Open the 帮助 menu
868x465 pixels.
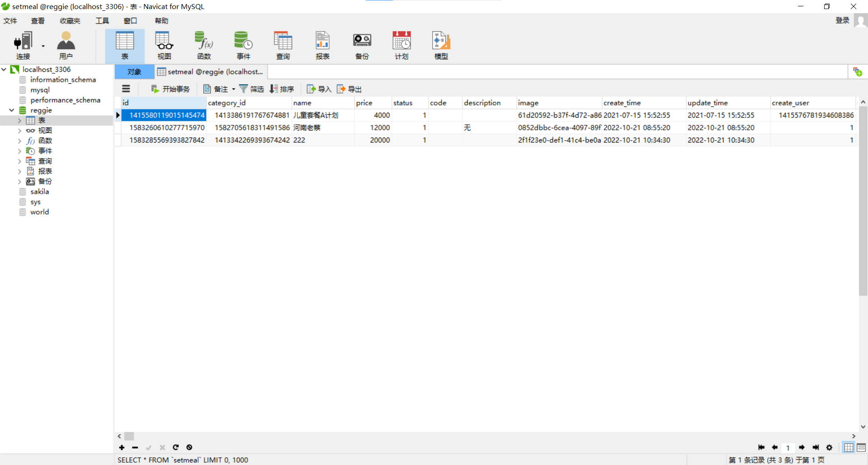pos(161,21)
